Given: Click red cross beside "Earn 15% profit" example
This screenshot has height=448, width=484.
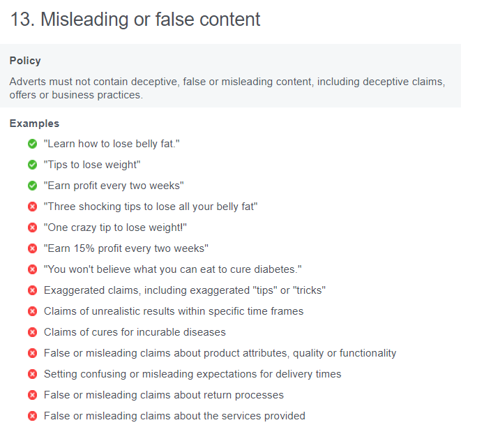Looking at the screenshot, I should click(x=32, y=248).
